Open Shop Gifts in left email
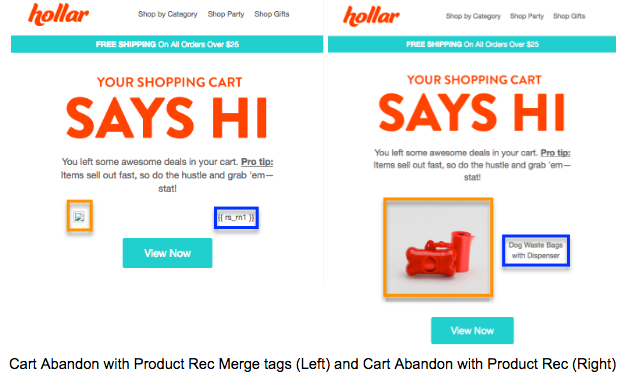This screenshot has width=625, height=380. [272, 14]
